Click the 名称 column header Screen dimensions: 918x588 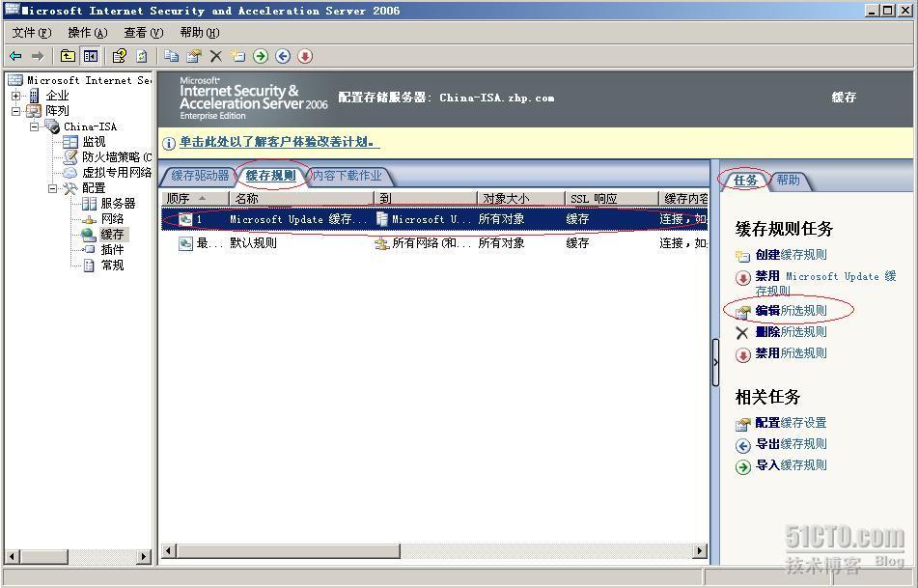click(301, 199)
